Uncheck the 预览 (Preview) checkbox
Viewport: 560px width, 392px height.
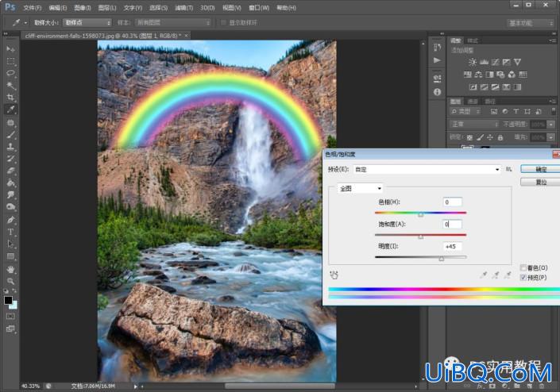coord(523,277)
